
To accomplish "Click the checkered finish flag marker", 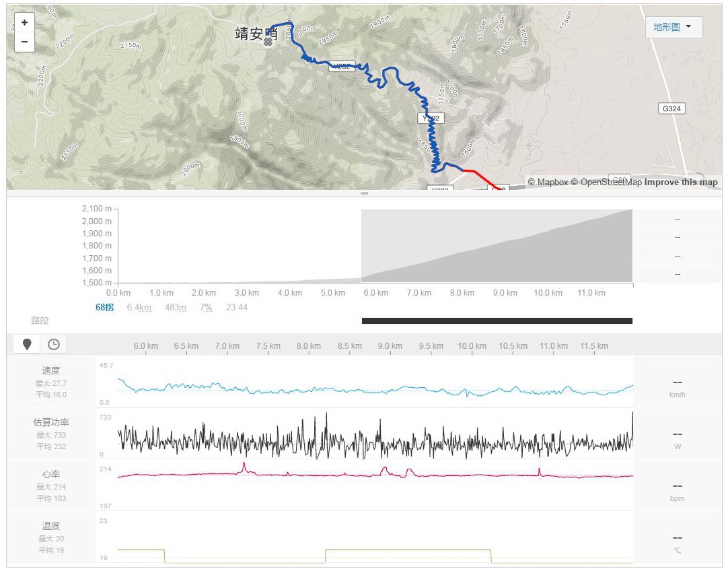I will point(268,42).
